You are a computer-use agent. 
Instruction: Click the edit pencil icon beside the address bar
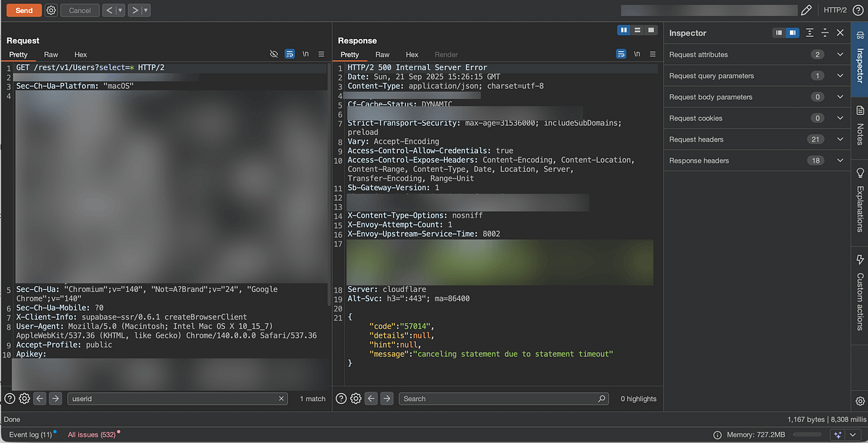[807, 9]
